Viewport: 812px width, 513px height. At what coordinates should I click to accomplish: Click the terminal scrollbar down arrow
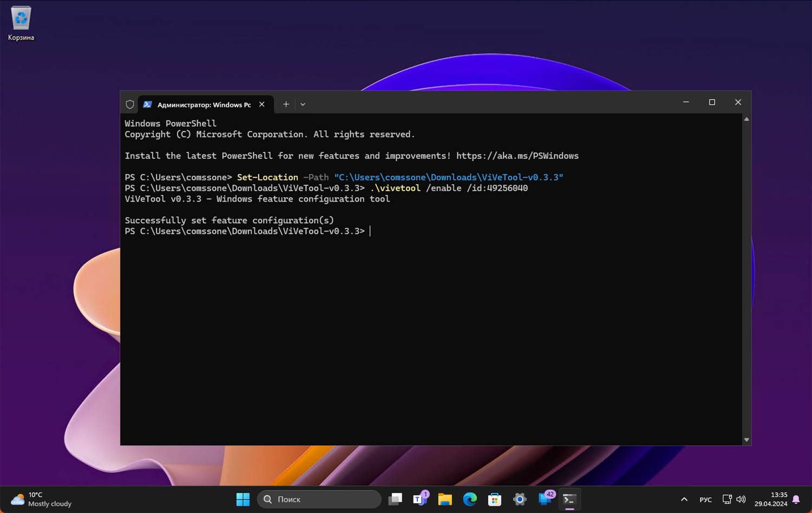[x=746, y=440]
